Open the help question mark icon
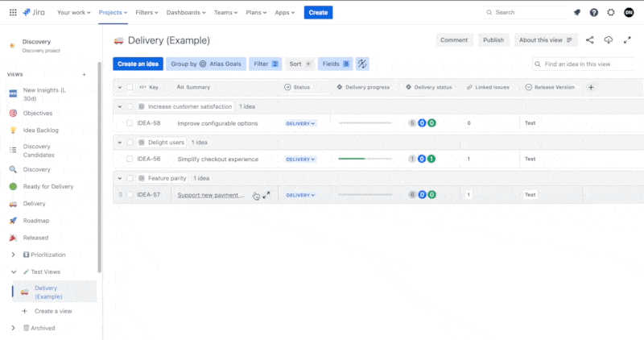The width and height of the screenshot is (644, 340). [594, 12]
